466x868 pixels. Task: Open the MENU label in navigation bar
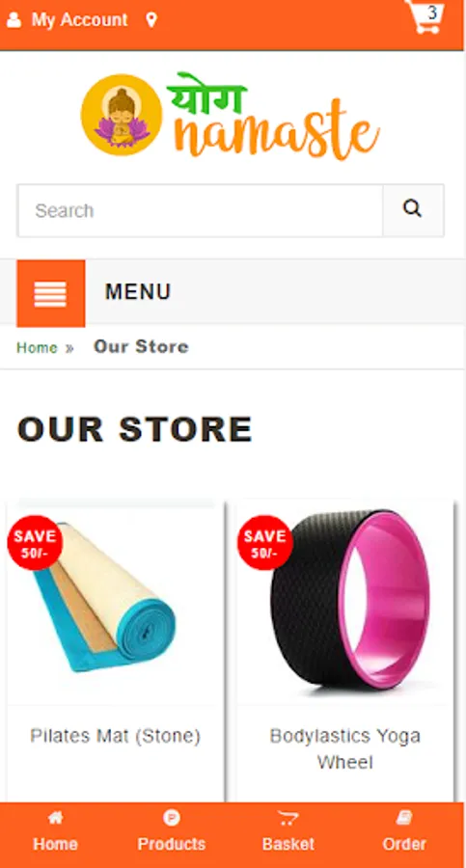pyautogui.click(x=138, y=291)
